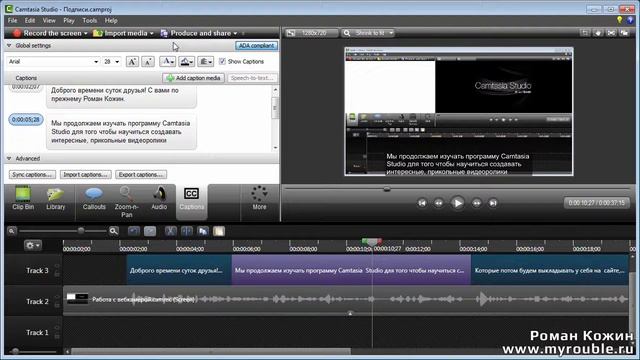
Task: Click the Import captions button
Action: coord(85,175)
